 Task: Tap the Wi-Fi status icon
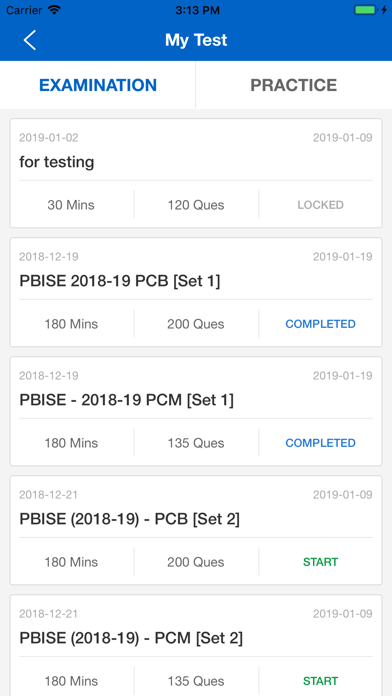click(55, 10)
